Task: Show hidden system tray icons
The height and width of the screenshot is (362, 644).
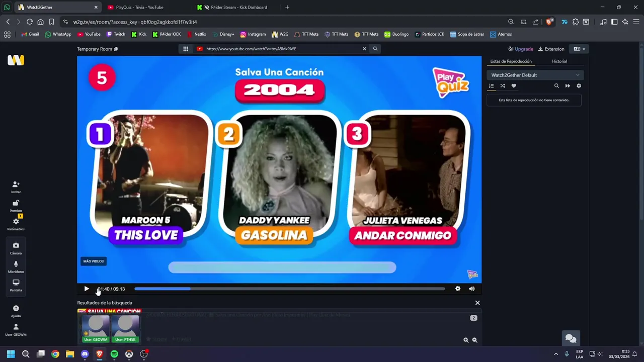Action: [556, 354]
